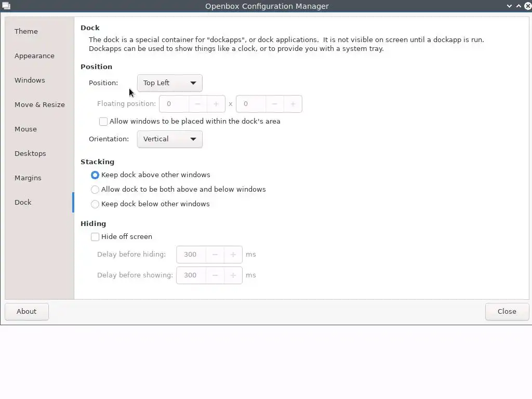Image resolution: width=532 pixels, height=399 pixels.
Task: Decrease the Delay before hiding value
Action: click(x=215, y=255)
